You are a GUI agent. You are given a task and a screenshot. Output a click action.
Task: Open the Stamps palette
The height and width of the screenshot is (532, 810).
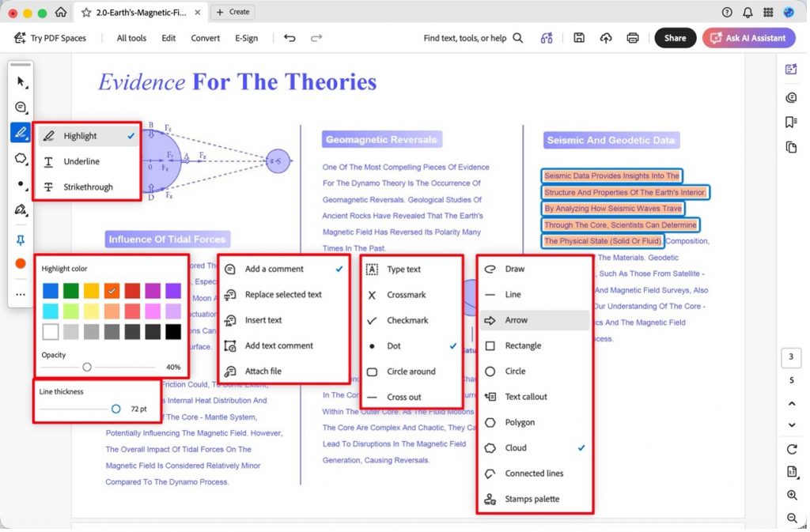(535, 499)
